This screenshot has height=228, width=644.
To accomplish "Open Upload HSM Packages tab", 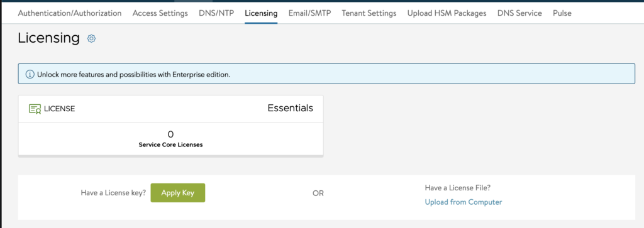I will pyautogui.click(x=447, y=13).
